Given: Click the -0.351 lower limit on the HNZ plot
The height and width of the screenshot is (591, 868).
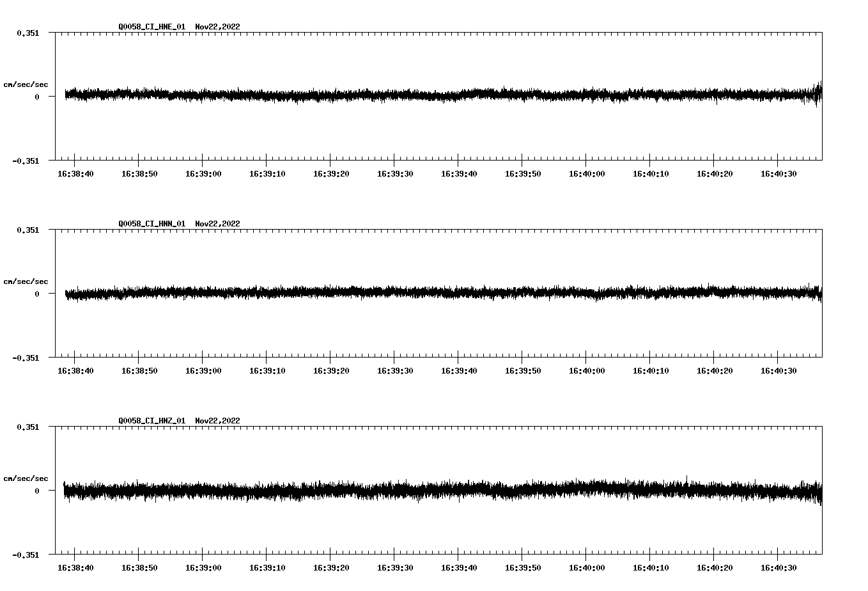Looking at the screenshot, I should (x=25, y=555).
